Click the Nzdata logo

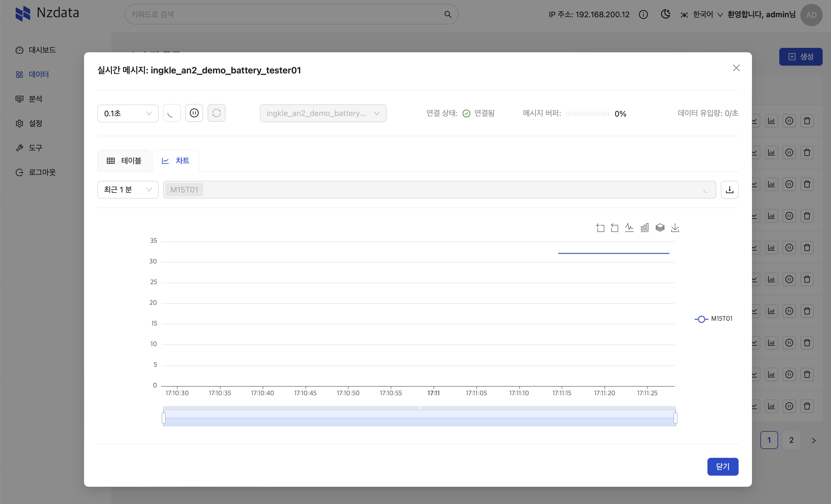tap(47, 13)
